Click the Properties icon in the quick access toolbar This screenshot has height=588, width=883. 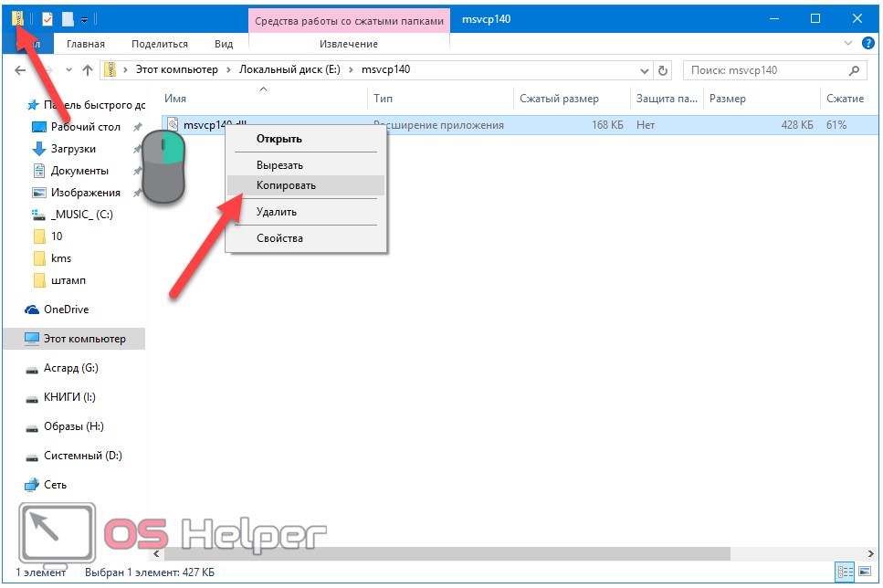[x=47, y=18]
